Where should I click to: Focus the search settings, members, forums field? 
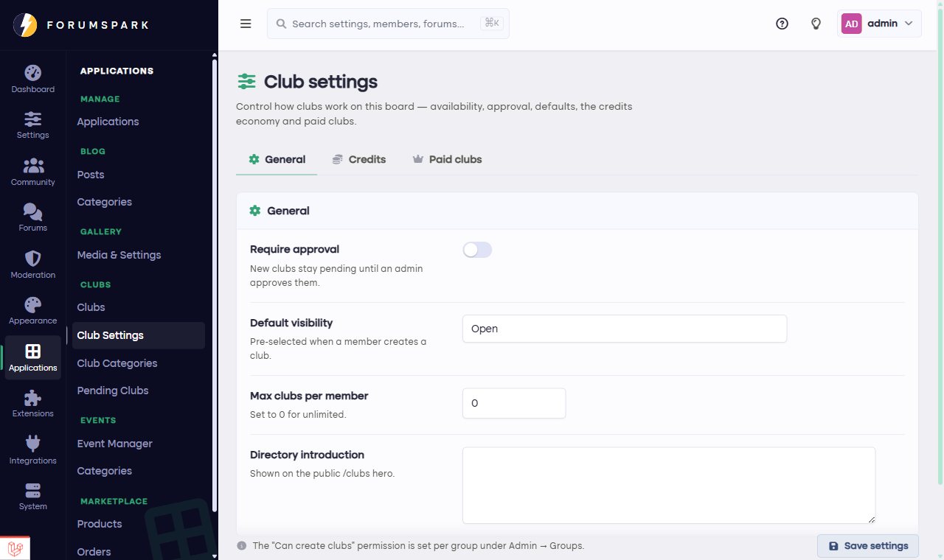(x=388, y=24)
